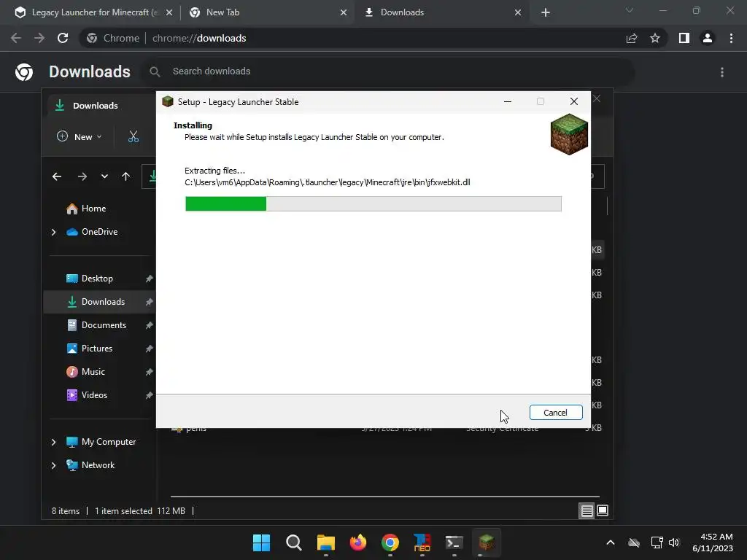Image resolution: width=747 pixels, height=560 pixels.
Task: Share this page icon in address bar
Action: [x=632, y=38]
